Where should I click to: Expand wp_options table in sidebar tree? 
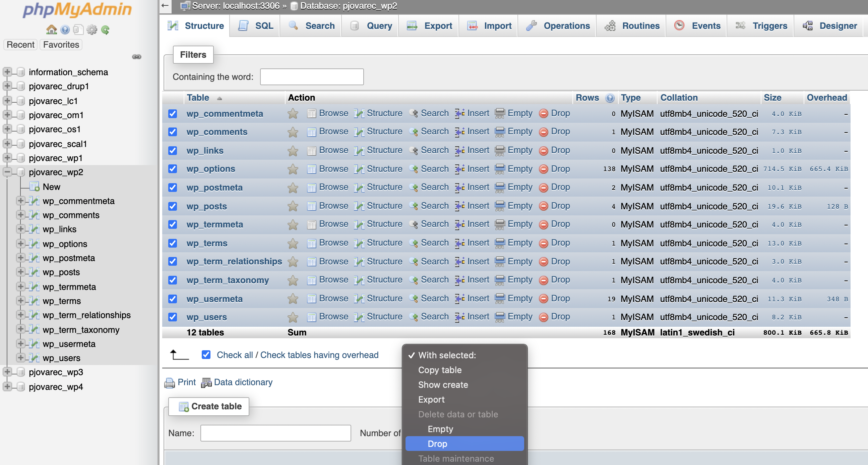coord(20,244)
